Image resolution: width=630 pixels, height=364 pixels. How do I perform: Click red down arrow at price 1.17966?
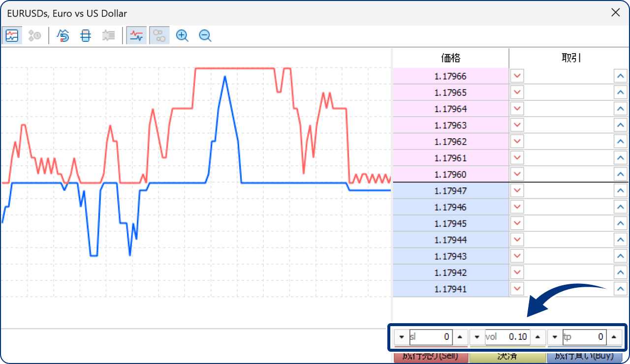click(517, 76)
